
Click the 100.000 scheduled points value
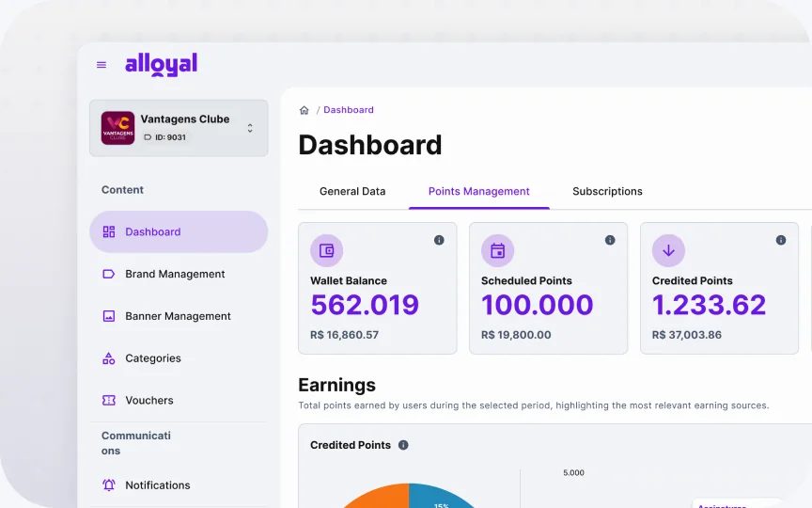click(537, 305)
